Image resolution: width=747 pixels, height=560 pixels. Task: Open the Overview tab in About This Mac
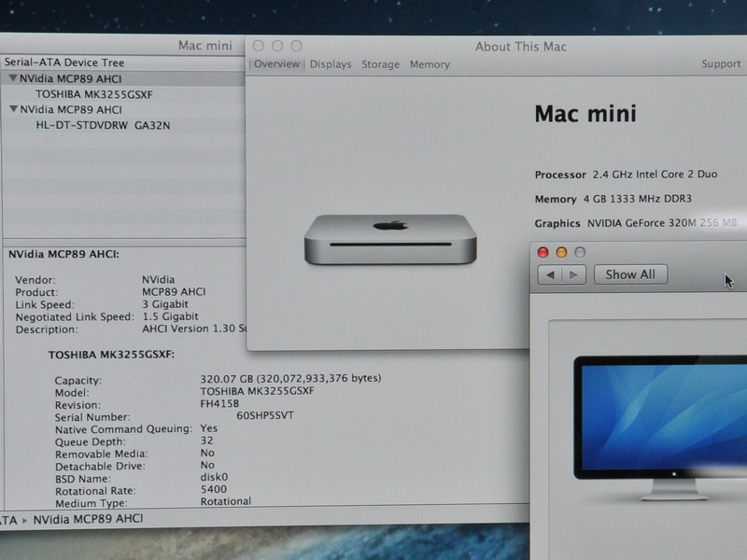(276, 63)
